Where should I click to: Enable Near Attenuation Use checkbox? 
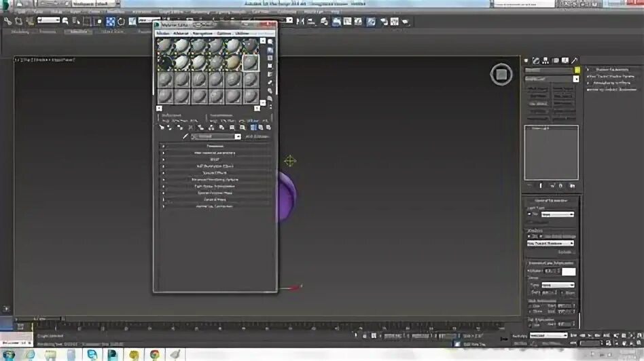(x=530, y=306)
